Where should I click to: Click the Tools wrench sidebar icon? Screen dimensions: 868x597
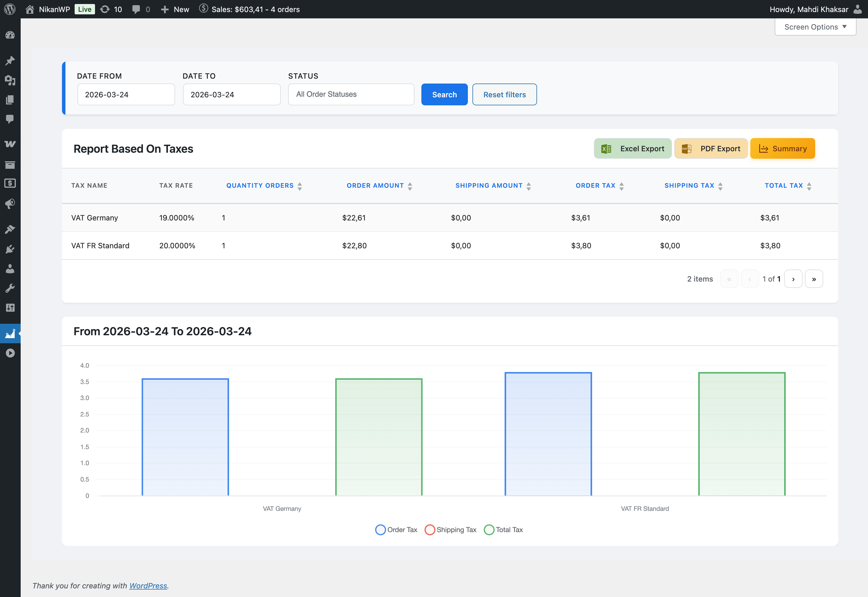(10, 288)
